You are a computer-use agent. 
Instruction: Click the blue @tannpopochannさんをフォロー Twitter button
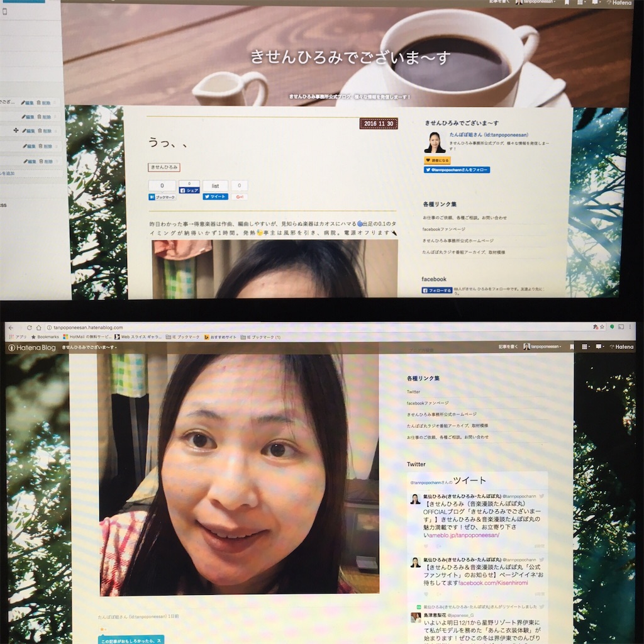(457, 170)
